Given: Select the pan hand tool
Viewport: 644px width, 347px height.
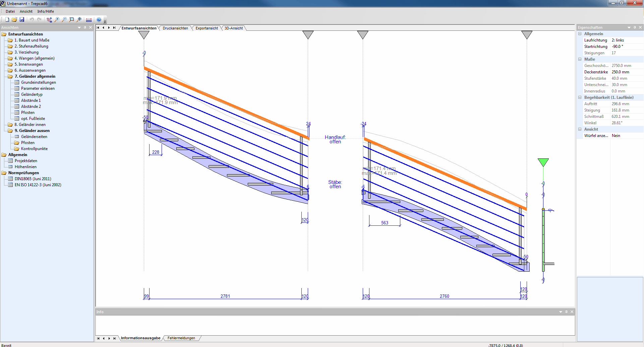Looking at the screenshot, I should 49,20.
